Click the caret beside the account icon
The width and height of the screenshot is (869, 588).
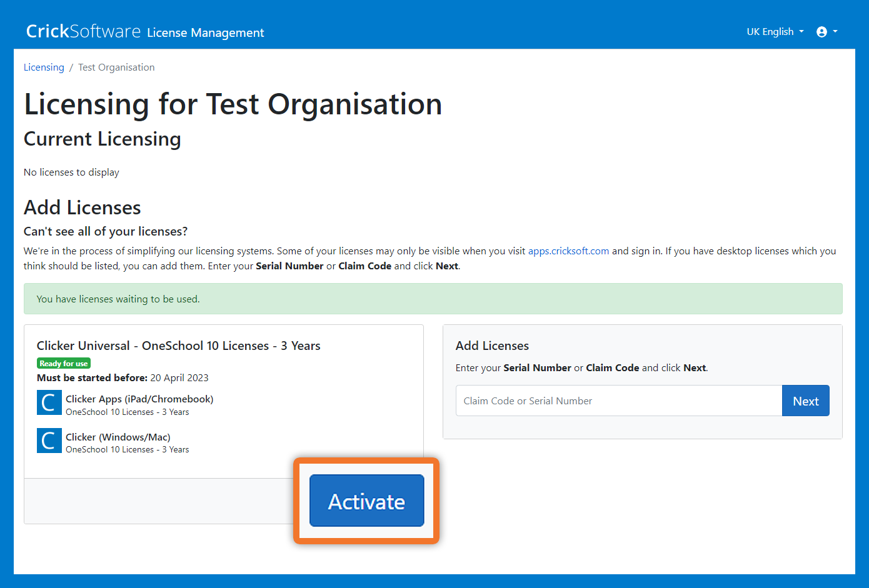coord(835,32)
